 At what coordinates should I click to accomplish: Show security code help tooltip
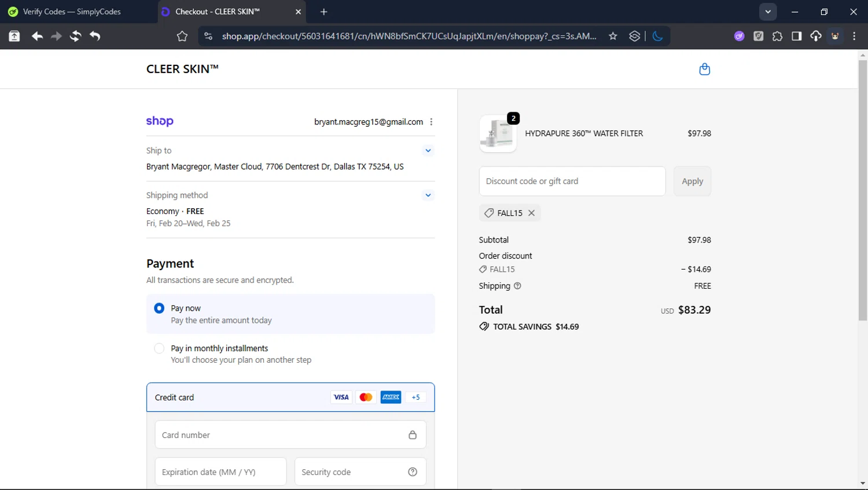tap(413, 471)
